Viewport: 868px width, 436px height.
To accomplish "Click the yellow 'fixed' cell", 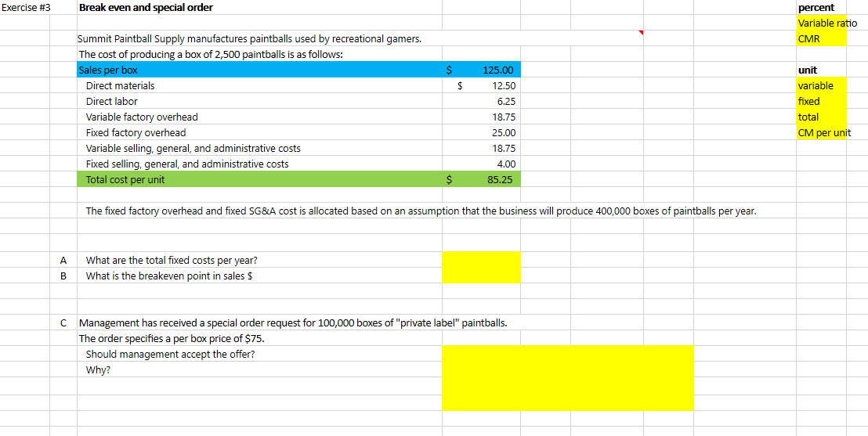I will [x=822, y=101].
